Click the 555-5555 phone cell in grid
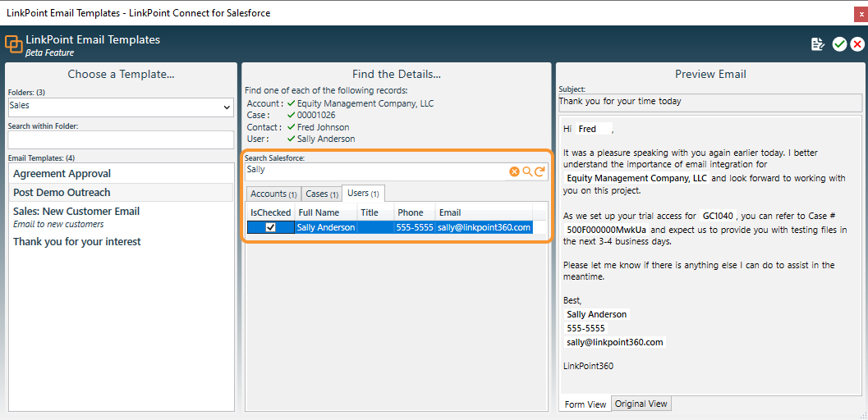The image size is (868, 420). point(415,227)
